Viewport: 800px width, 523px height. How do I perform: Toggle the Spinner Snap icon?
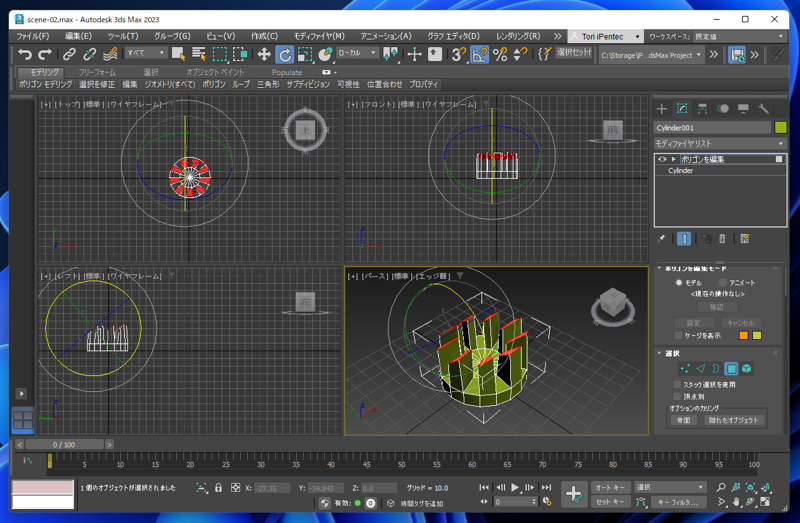[520, 54]
